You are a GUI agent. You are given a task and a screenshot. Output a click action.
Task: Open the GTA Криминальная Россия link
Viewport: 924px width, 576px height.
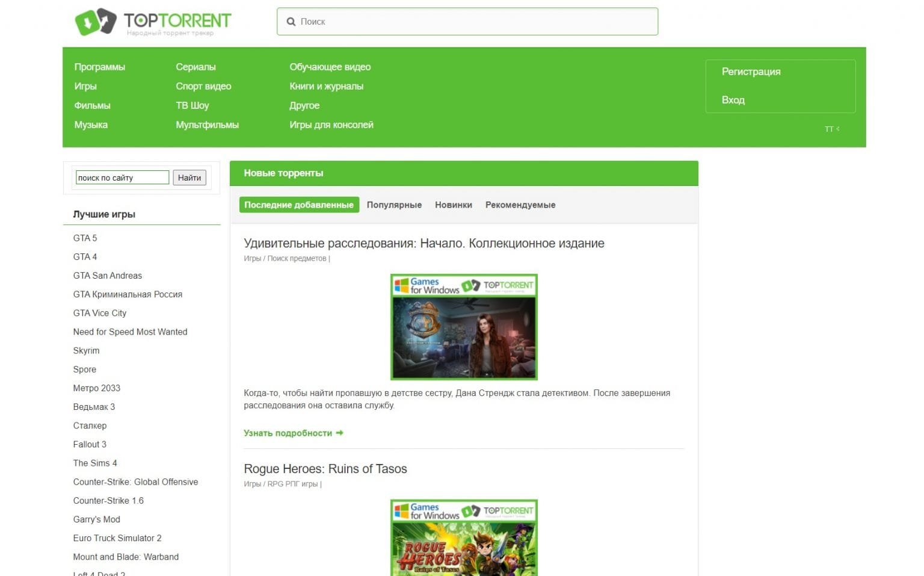click(x=128, y=294)
